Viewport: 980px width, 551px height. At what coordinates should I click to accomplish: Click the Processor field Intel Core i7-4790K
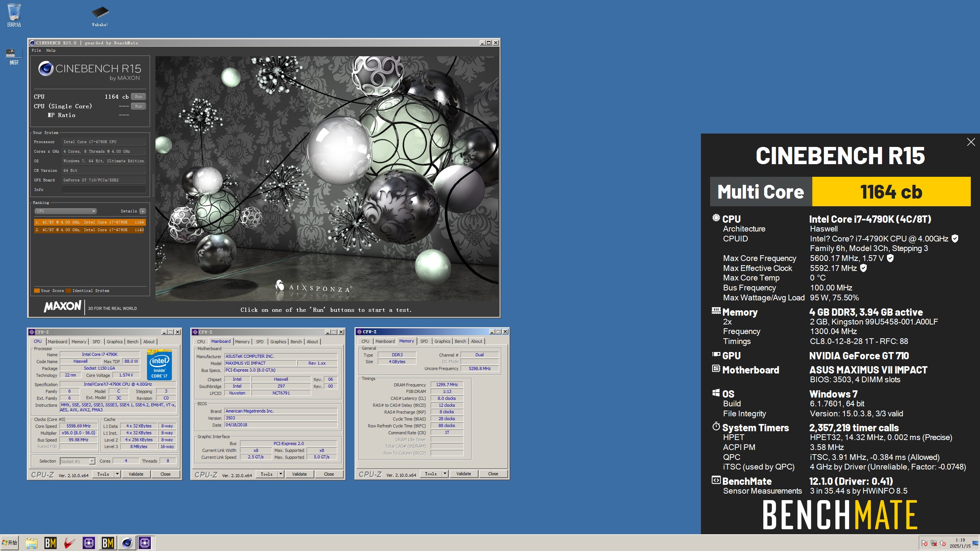(x=104, y=142)
